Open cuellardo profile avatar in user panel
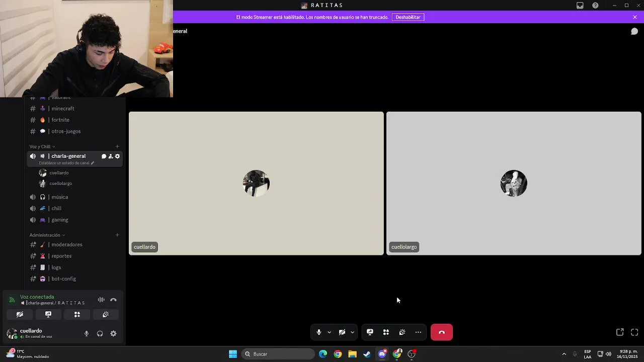This screenshot has width=644, height=362. pos(12,333)
